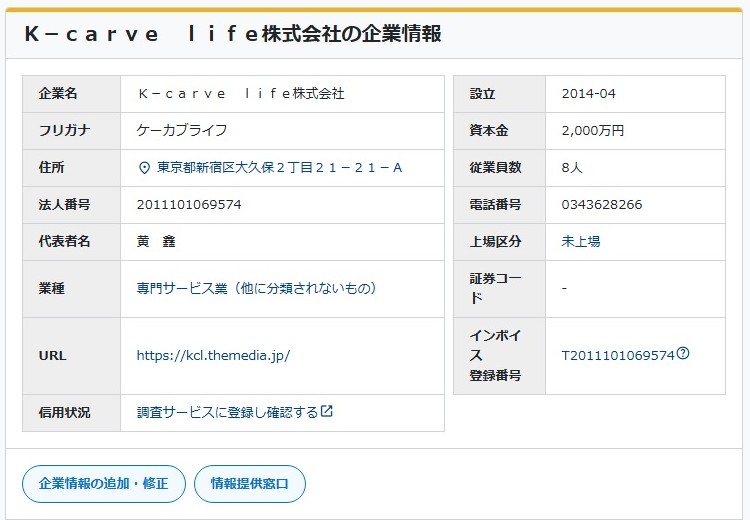Viewport: 750px width, 520px height.
Task: Click the corporate number 2011101069574 value
Action: pos(189,205)
